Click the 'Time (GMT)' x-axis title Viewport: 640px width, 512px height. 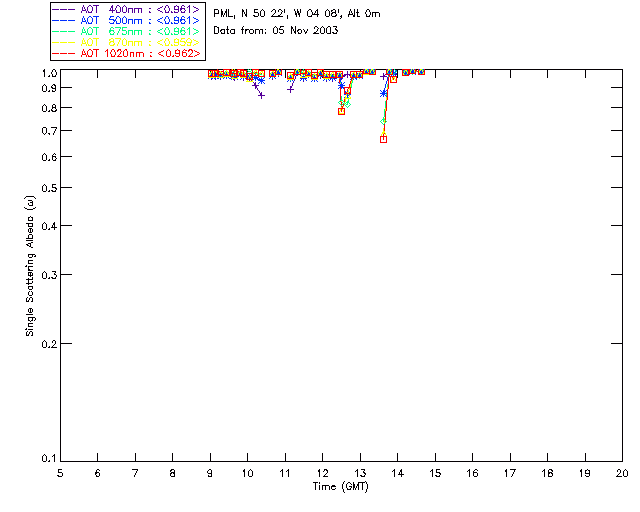340,487
